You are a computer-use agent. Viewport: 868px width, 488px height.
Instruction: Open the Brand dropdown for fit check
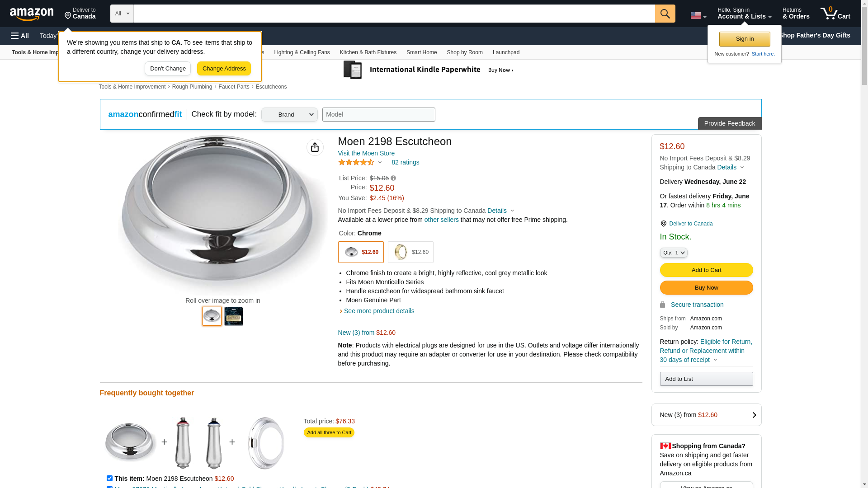click(289, 114)
